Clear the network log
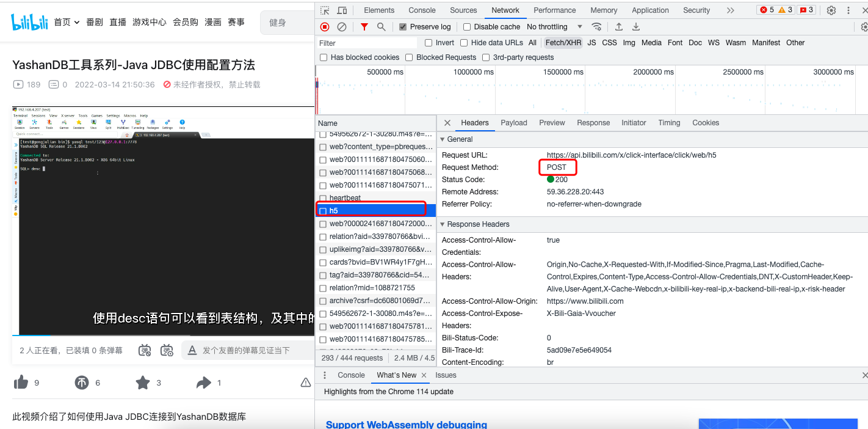This screenshot has width=868, height=429. (x=342, y=27)
